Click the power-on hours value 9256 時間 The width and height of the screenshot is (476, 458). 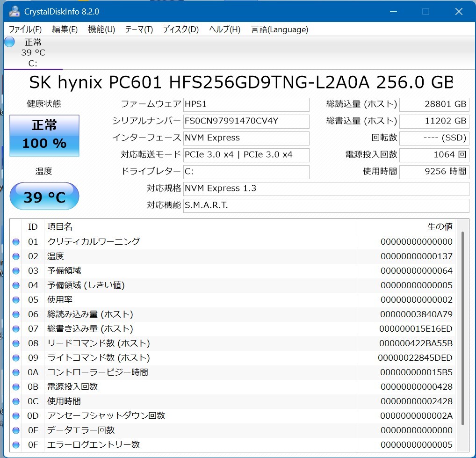[x=434, y=172]
